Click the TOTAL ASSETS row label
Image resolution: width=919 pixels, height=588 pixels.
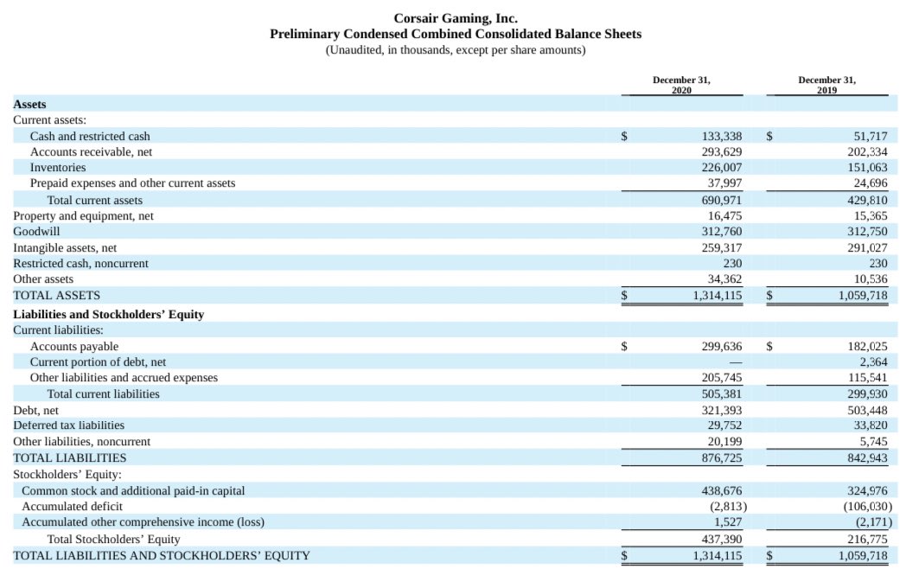(x=57, y=295)
